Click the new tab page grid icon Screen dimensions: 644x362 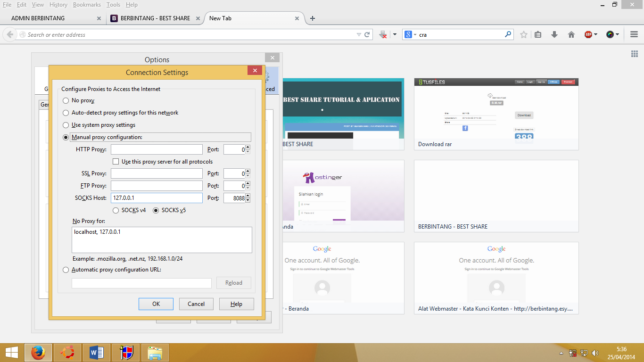(634, 54)
